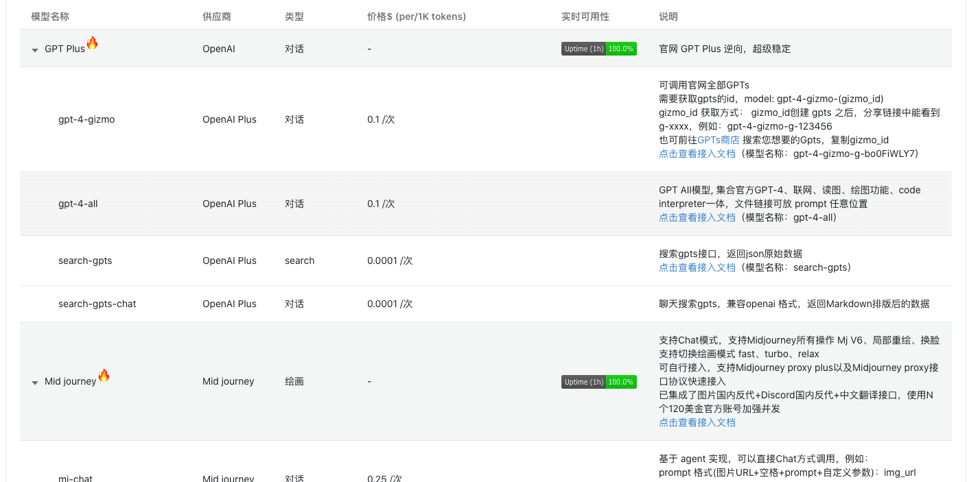Click the 价格$ (per/1K tokens) header
Screen dimensions: 980x482
pyautogui.click(x=417, y=16)
